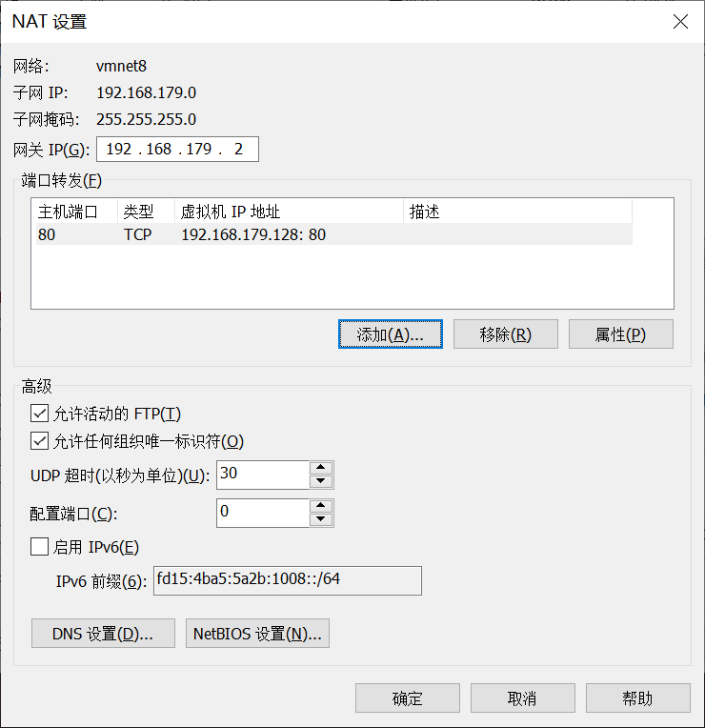Enable the 启用 IPv6 checkbox
Screen dimensions: 705x728
tap(39, 546)
